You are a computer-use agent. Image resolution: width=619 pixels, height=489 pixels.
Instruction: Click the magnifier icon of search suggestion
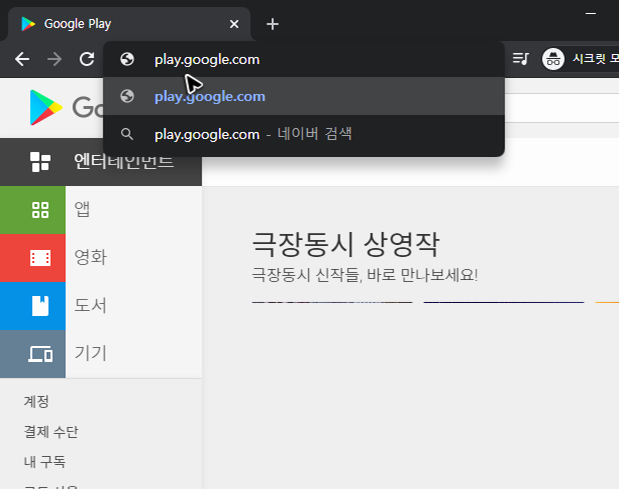point(127,134)
